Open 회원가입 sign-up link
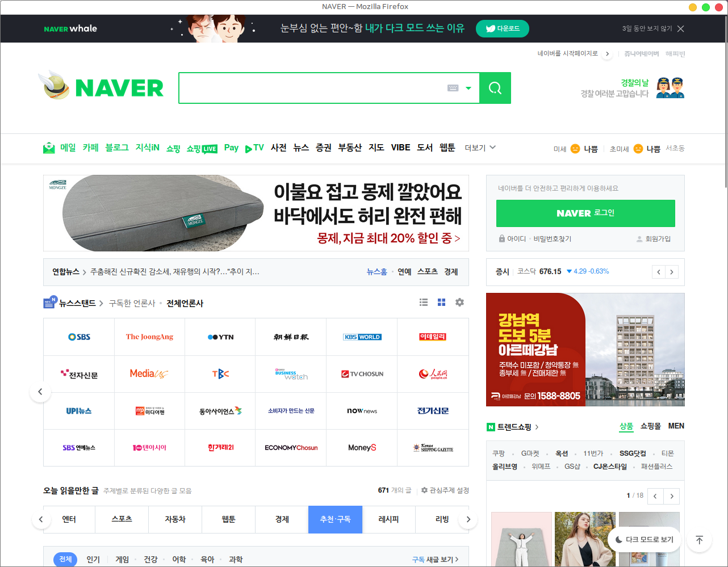The image size is (728, 567). click(x=654, y=239)
